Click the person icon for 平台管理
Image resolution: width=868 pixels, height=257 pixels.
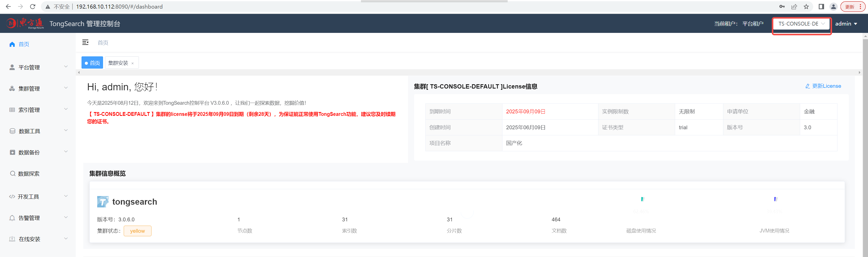[x=12, y=67]
